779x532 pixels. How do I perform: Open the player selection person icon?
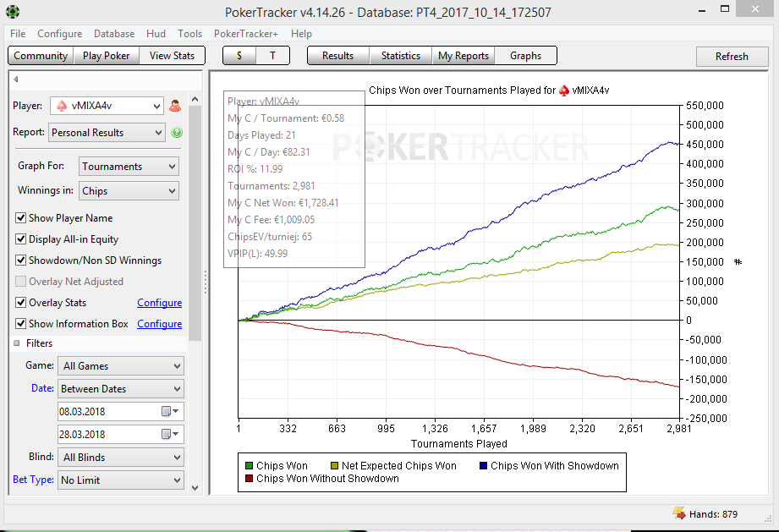pos(175,106)
